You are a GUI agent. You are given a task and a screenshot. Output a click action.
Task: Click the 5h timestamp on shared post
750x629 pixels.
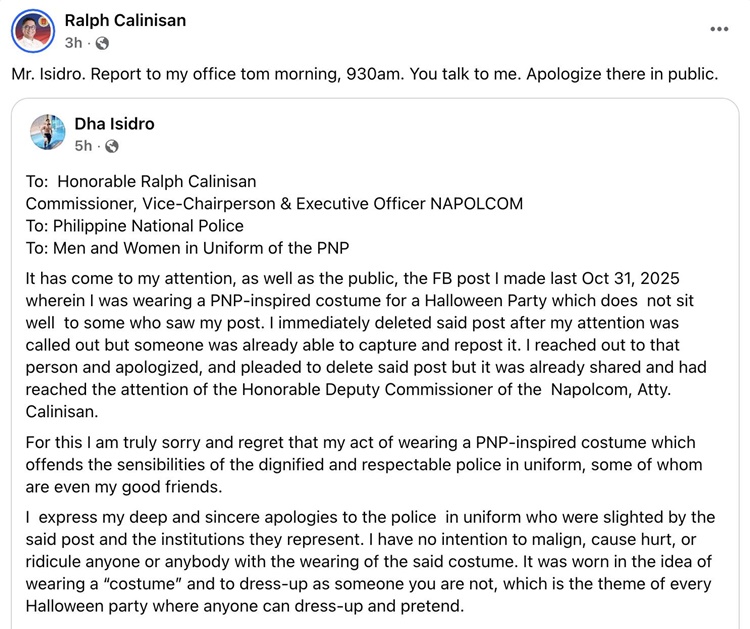coord(83,146)
